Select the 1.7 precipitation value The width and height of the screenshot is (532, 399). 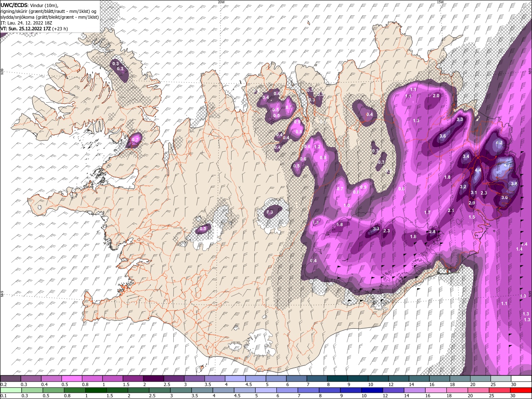click(427, 212)
